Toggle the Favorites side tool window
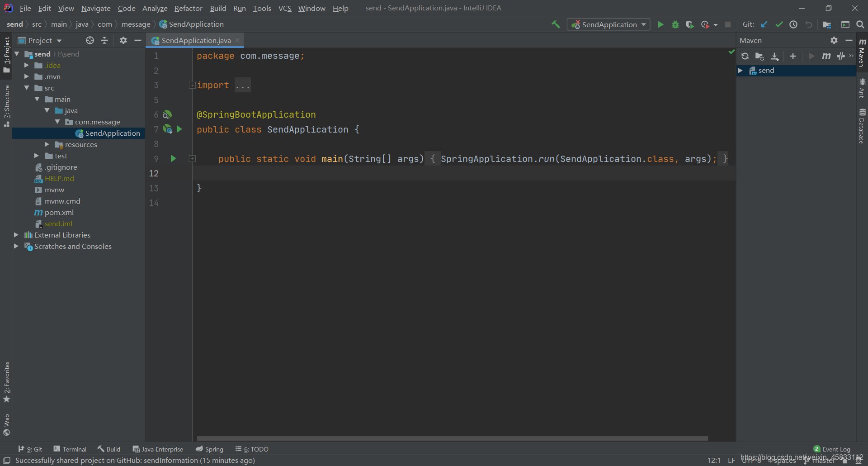868x466 pixels. point(6,382)
